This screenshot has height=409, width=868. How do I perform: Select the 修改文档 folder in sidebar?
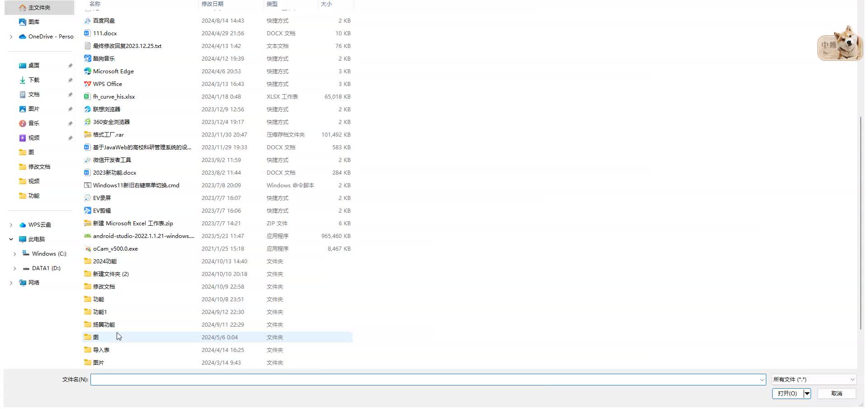[39, 167]
